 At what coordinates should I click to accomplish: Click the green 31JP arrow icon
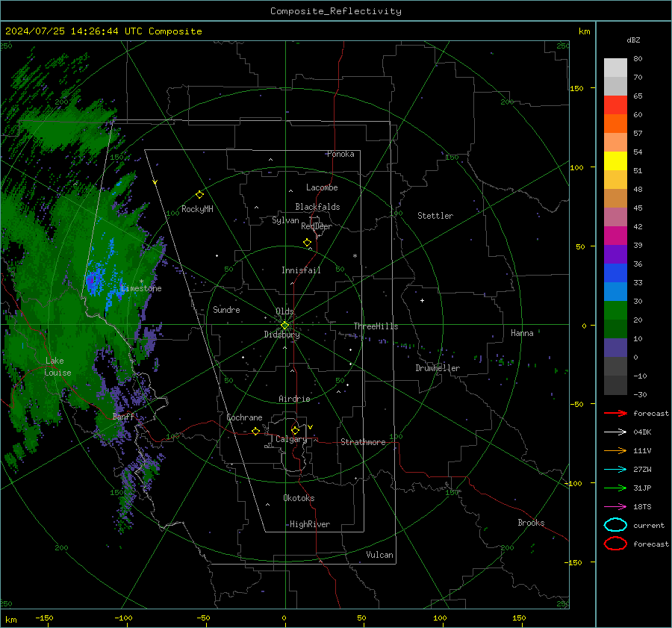pyautogui.click(x=615, y=488)
